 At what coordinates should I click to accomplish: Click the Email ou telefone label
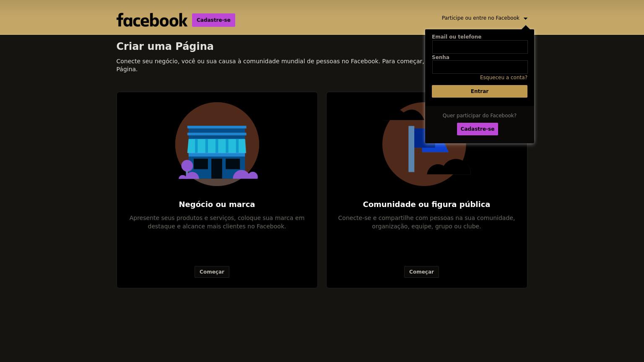pyautogui.click(x=457, y=37)
